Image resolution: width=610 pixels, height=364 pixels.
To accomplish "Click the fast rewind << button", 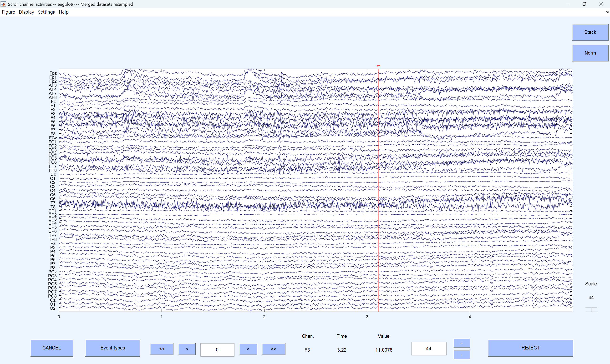I will [162, 349].
